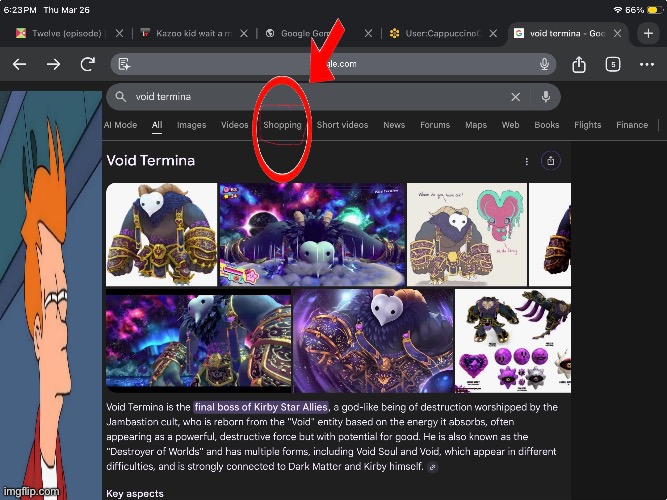Open the aurora background Void Termina image

[x=199, y=340]
